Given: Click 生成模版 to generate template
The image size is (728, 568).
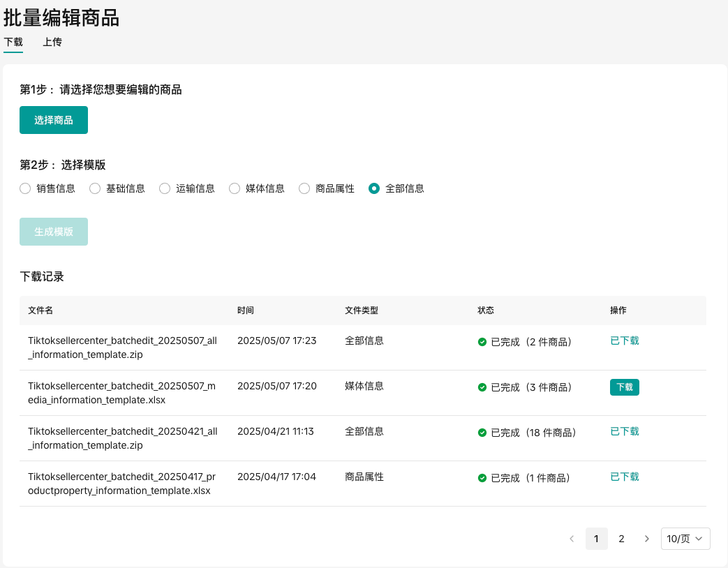Looking at the screenshot, I should [x=54, y=232].
